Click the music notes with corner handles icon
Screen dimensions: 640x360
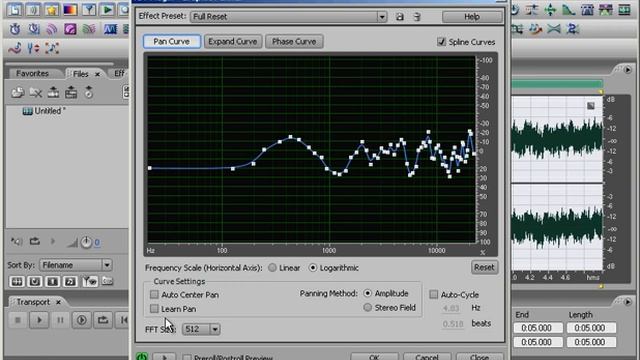point(52,48)
